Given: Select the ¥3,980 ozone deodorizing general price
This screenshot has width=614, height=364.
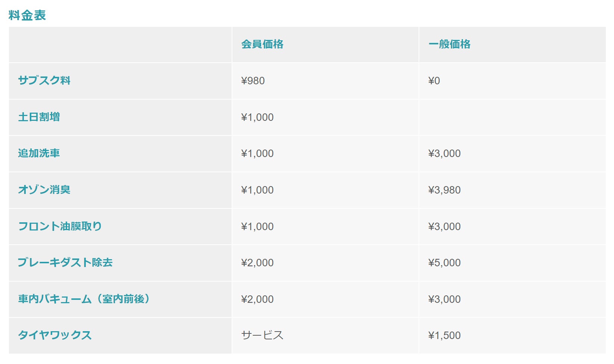Looking at the screenshot, I should [x=444, y=190].
